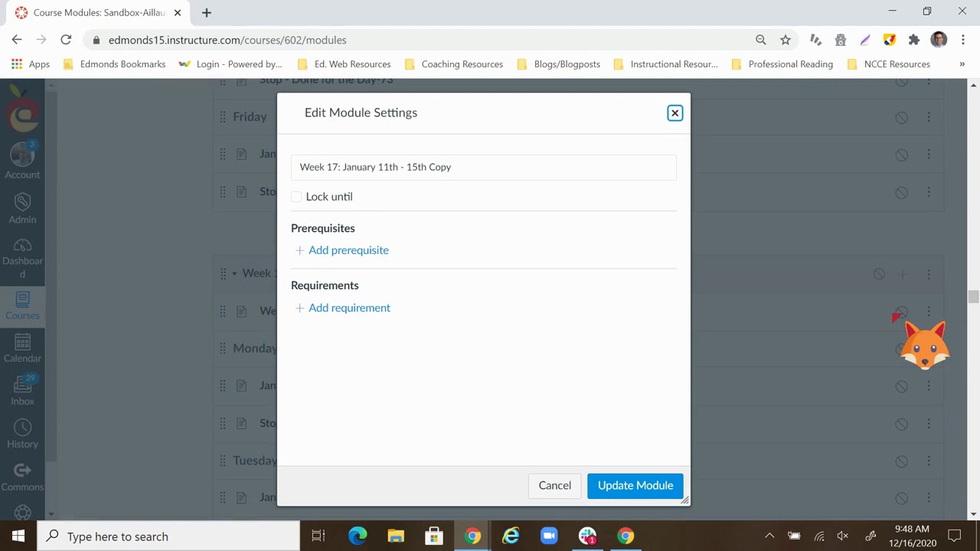Open the Account menu in sidebar

(x=22, y=159)
